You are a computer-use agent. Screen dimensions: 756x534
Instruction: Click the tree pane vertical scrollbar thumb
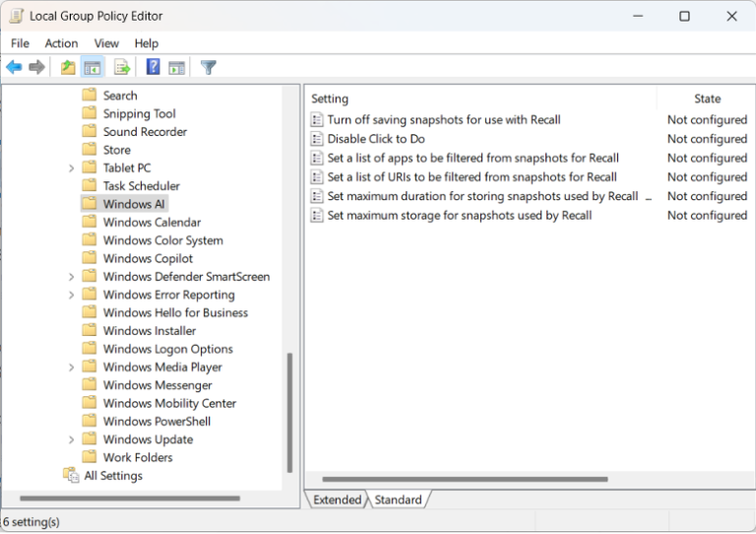(289, 412)
